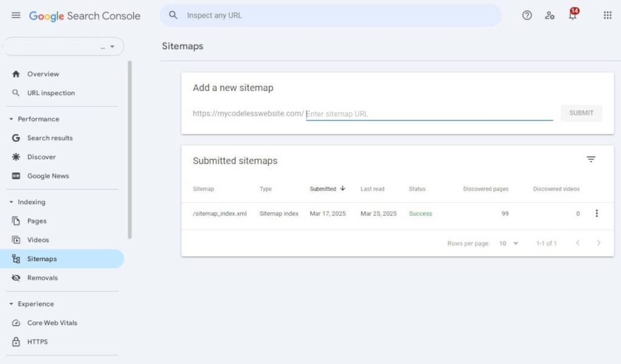Image resolution: width=621 pixels, height=364 pixels.
Task: Select Google News in the sidebar
Action: [47, 176]
